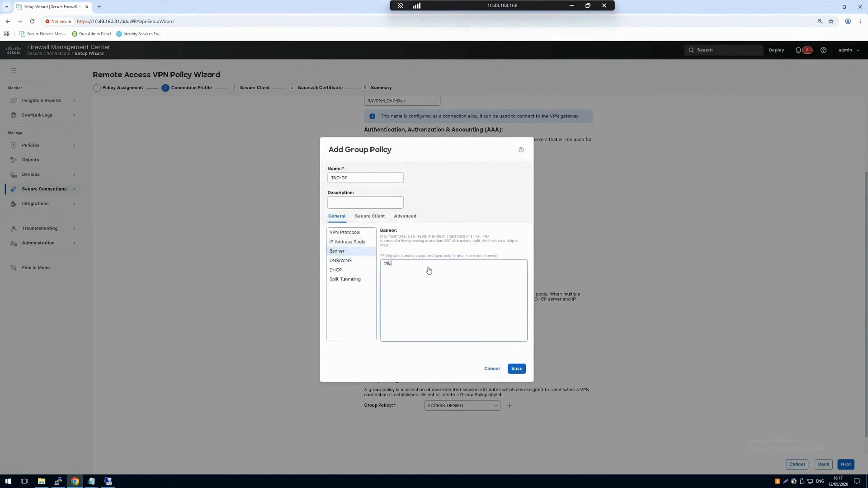
Task: Toggle the hamburger sidebar menu icon
Action: [x=14, y=70]
